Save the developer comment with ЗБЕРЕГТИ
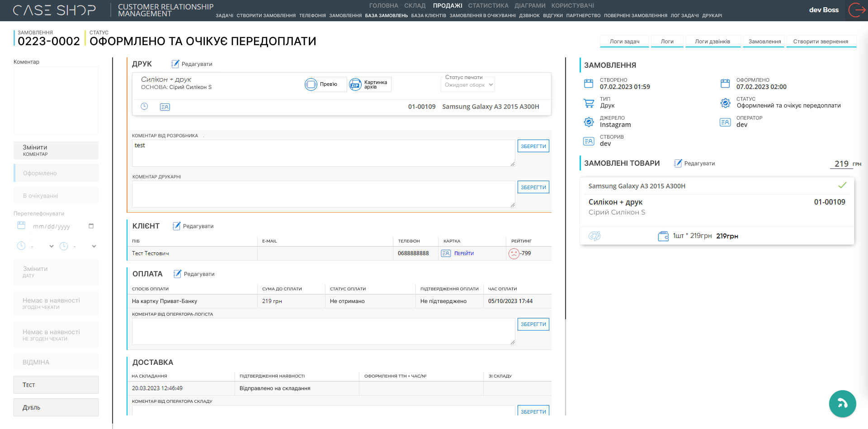This screenshot has height=429, width=868. [533, 146]
